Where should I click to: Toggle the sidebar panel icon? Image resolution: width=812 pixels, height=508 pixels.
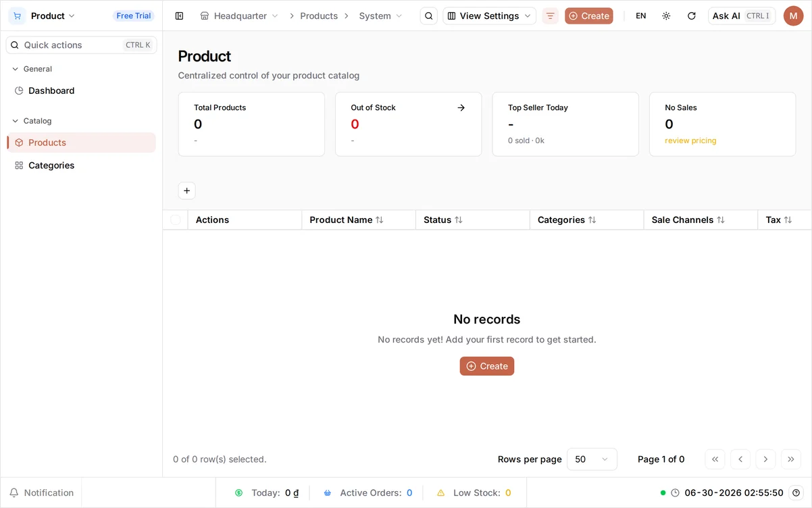[179, 16]
